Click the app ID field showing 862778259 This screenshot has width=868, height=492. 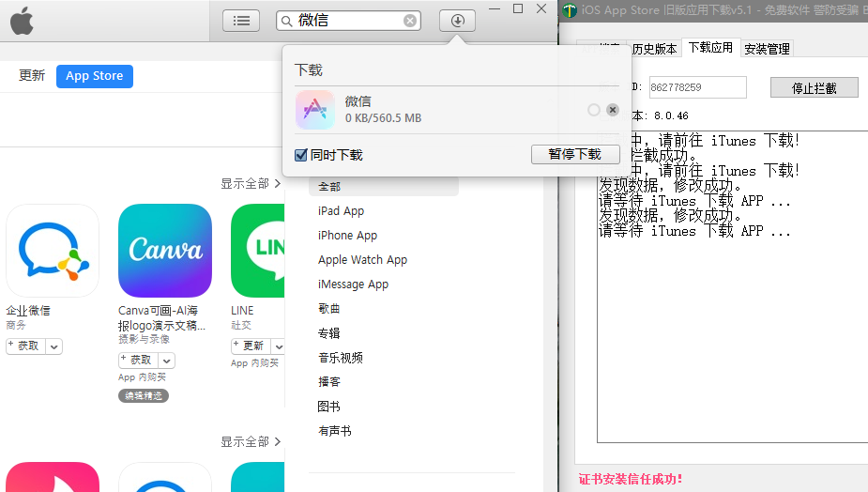(697, 87)
